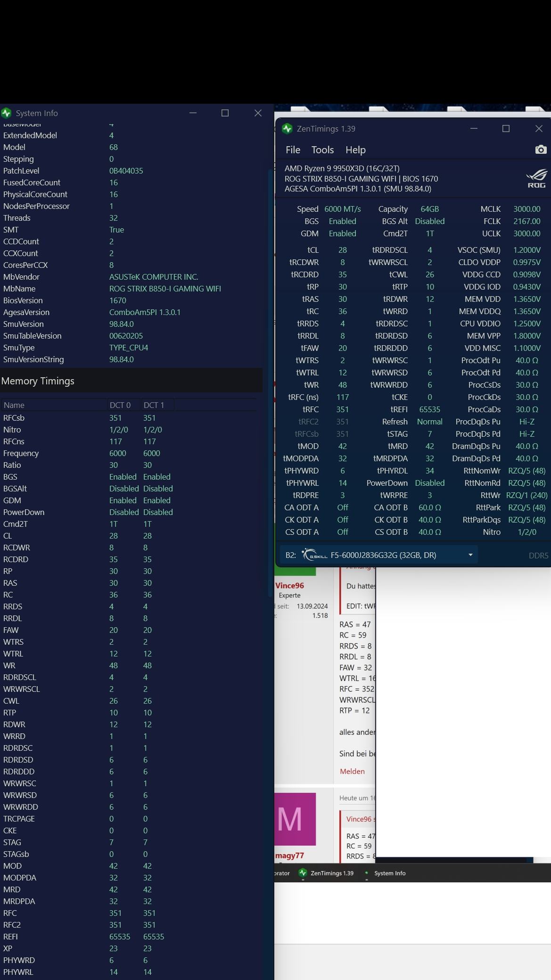Click the AMD Ryzen 9 9950X3D processor line
This screenshot has width=551, height=980.
[x=342, y=168]
